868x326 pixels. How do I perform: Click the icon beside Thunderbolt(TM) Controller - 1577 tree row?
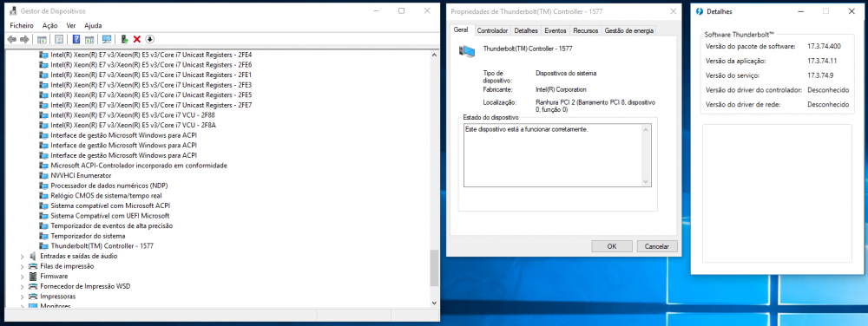click(44, 246)
